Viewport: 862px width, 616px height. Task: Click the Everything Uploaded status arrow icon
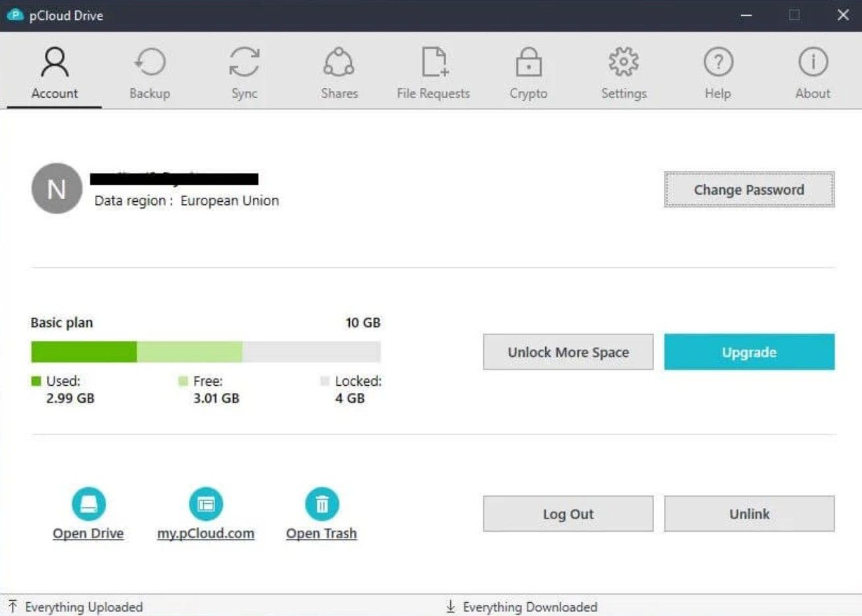coord(13,606)
